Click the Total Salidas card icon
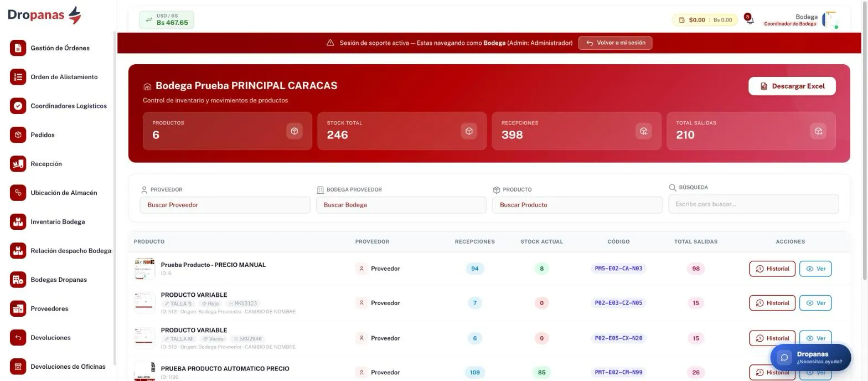This screenshot has width=868, height=381. coord(818,131)
